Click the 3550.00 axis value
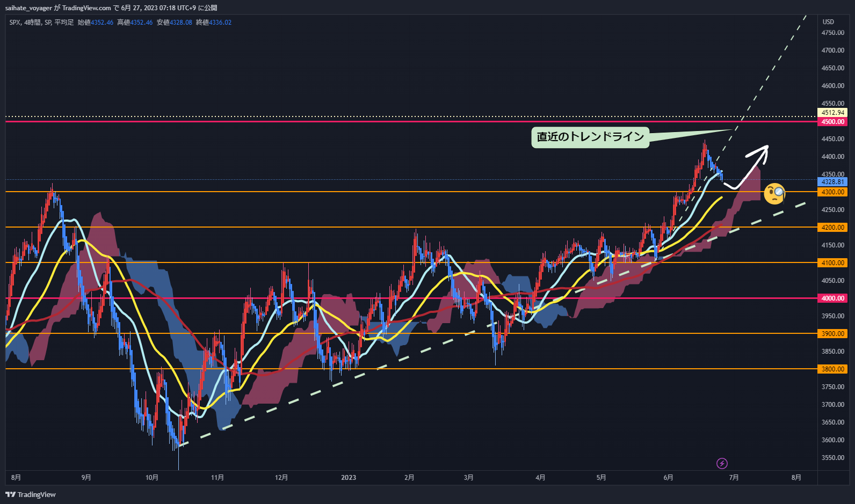855x504 pixels. (833, 458)
